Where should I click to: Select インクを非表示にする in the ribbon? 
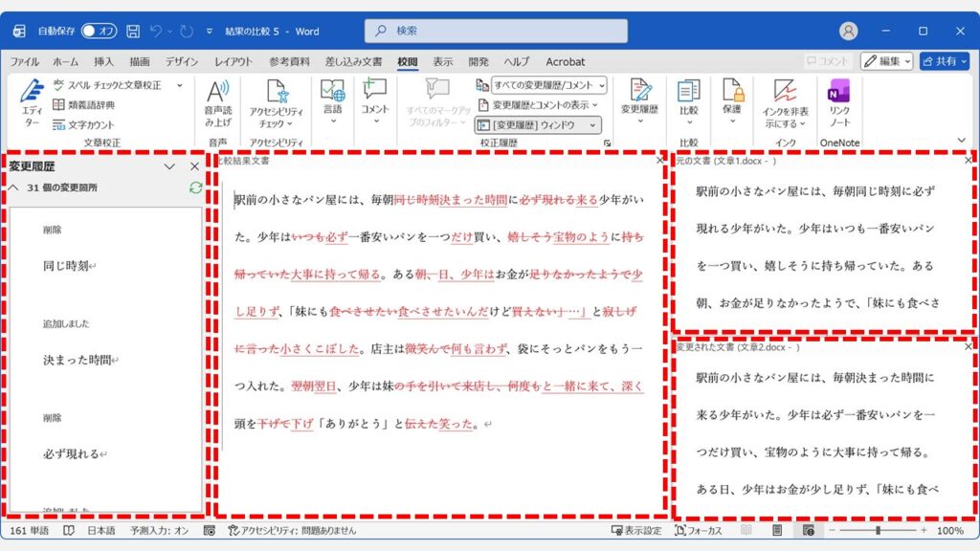(788, 102)
